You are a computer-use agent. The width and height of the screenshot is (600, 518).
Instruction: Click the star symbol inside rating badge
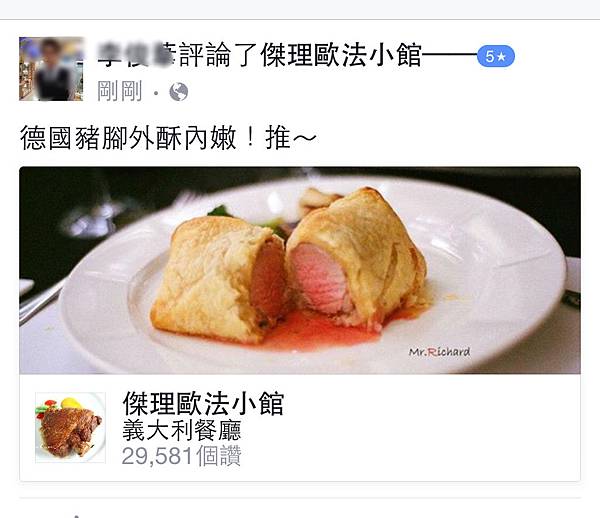coord(502,57)
